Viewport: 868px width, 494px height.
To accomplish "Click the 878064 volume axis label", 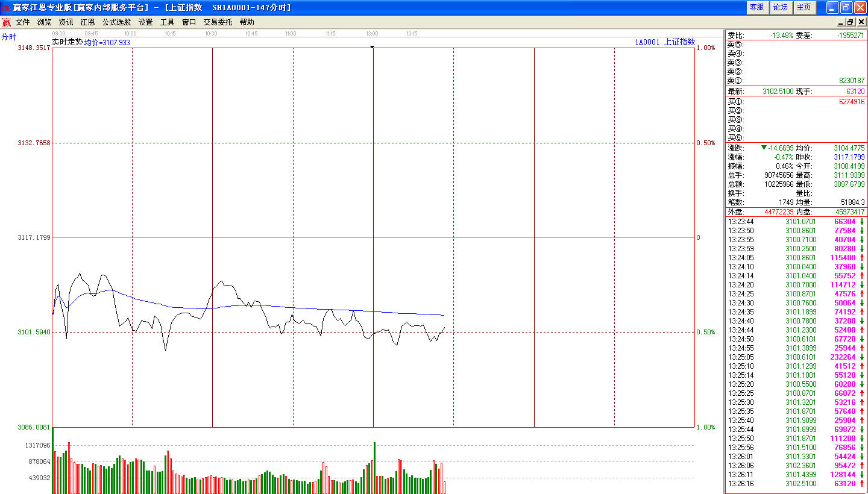I will pos(40,461).
